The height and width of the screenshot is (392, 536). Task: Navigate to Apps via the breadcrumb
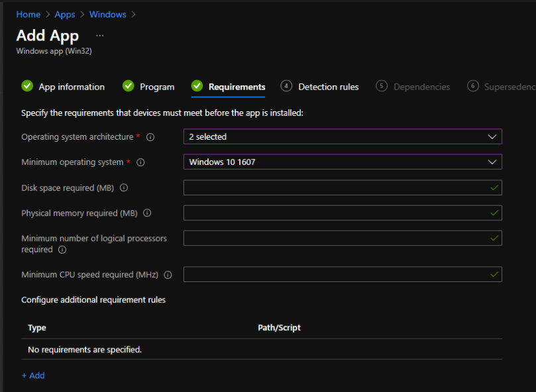pos(64,14)
